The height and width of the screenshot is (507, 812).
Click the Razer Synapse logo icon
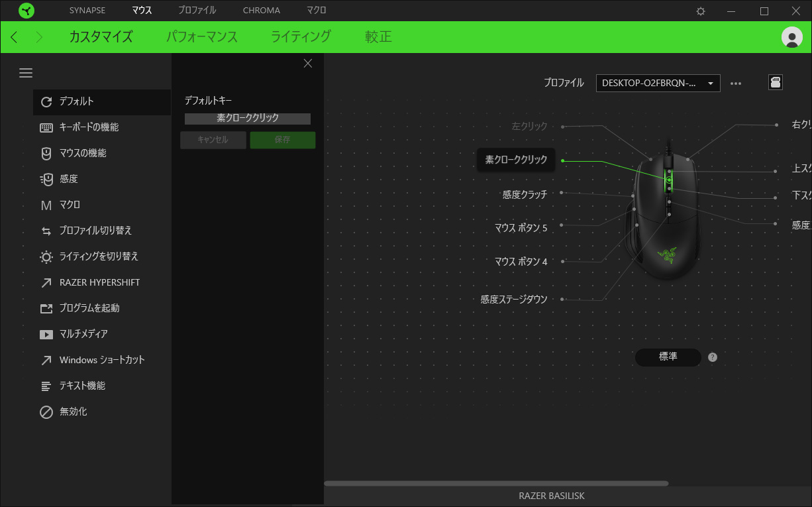pyautogui.click(x=26, y=11)
